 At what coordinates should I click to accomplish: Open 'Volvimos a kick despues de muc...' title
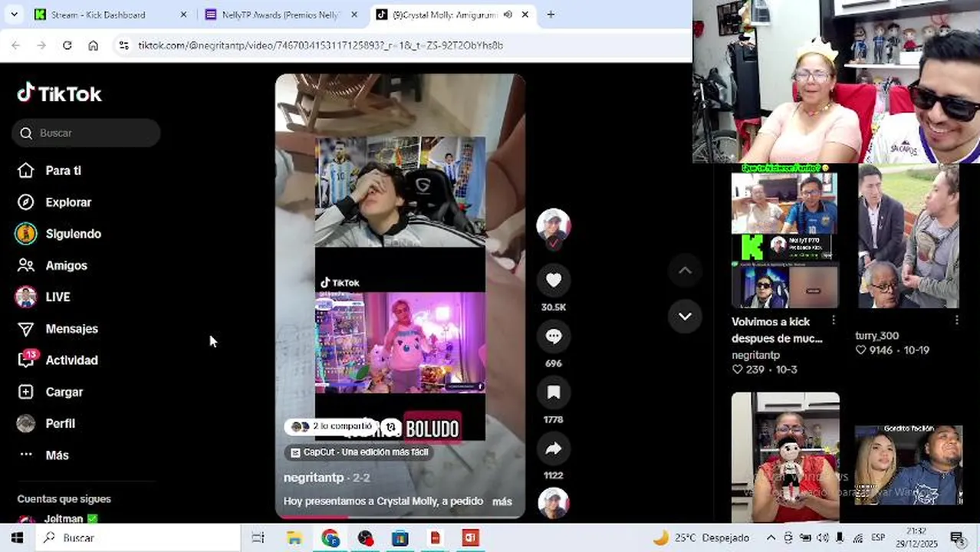pos(777,330)
